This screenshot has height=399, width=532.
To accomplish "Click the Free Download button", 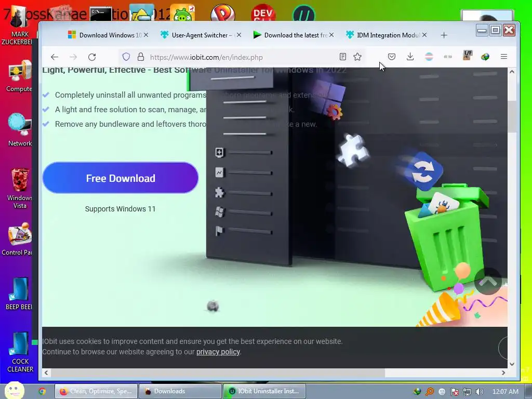I will (121, 178).
